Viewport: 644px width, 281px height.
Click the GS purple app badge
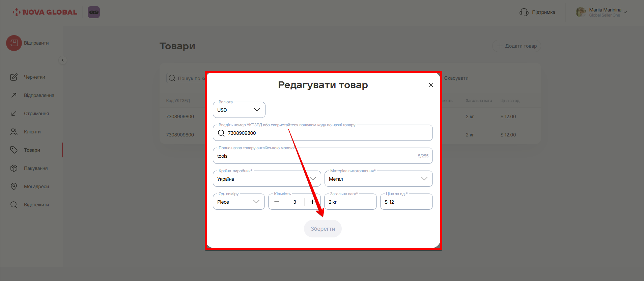point(94,12)
